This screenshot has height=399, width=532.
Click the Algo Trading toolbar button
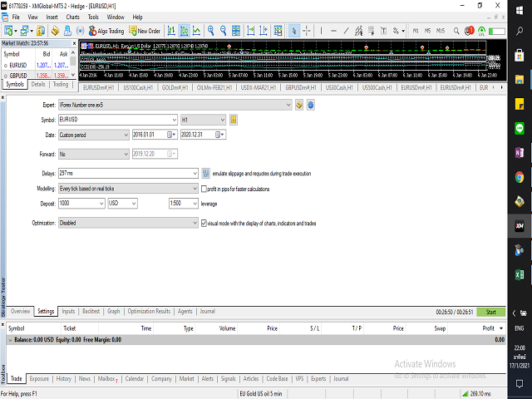coord(106,31)
